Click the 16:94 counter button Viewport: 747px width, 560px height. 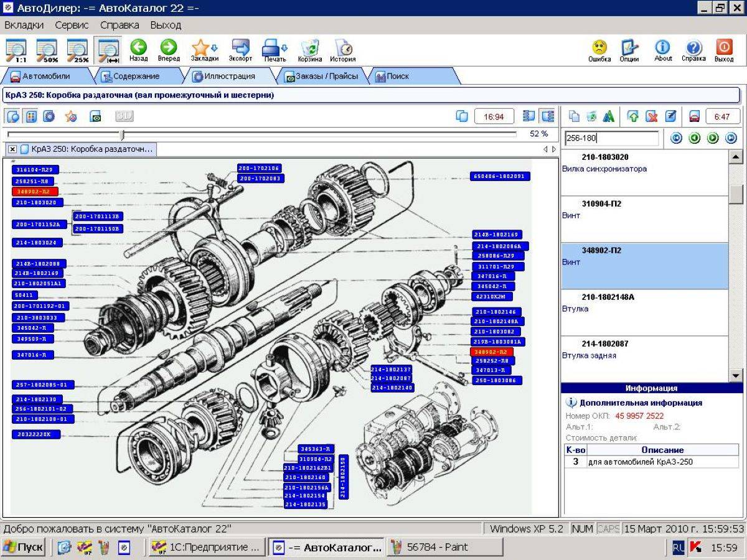(x=494, y=116)
